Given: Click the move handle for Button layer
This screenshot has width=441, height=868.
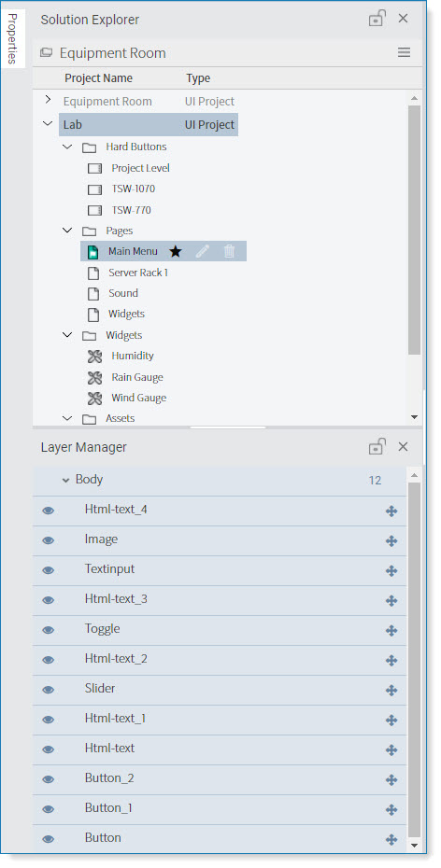Looking at the screenshot, I should point(391,840).
